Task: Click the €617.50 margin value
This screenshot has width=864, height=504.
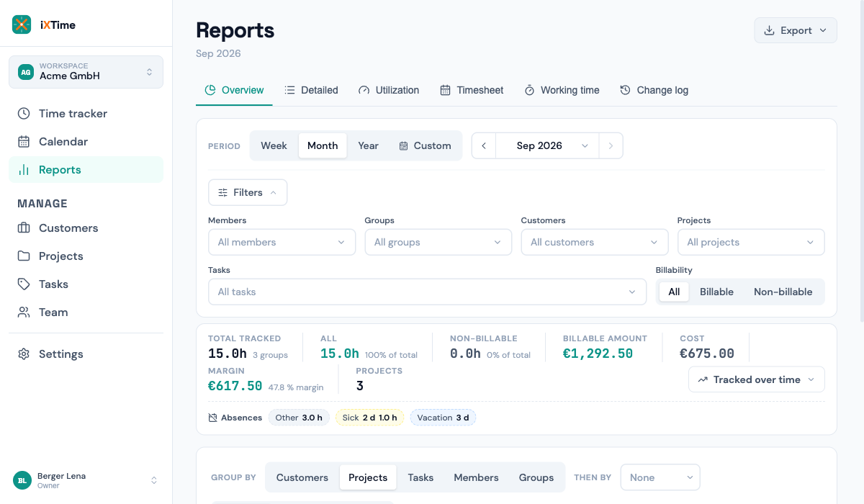Action: (235, 386)
